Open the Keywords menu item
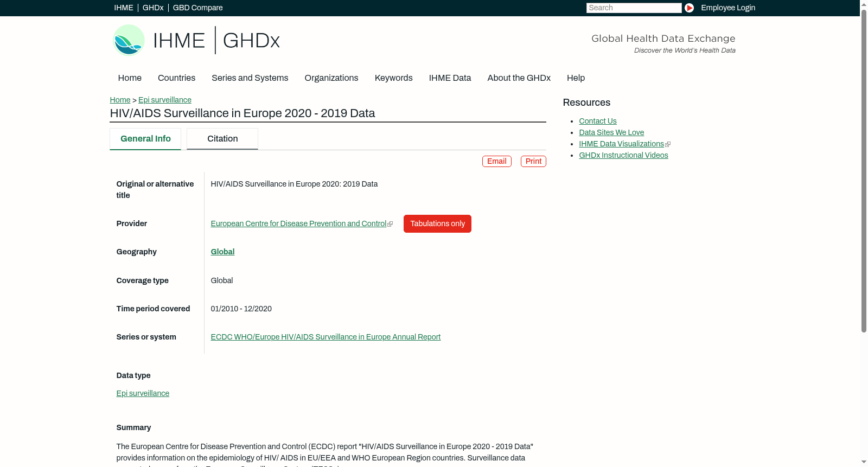 click(x=393, y=78)
